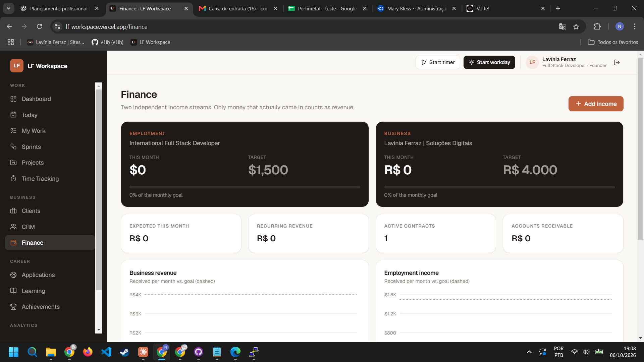Open the Learning page
This screenshot has height=362, width=644.
click(x=50, y=291)
